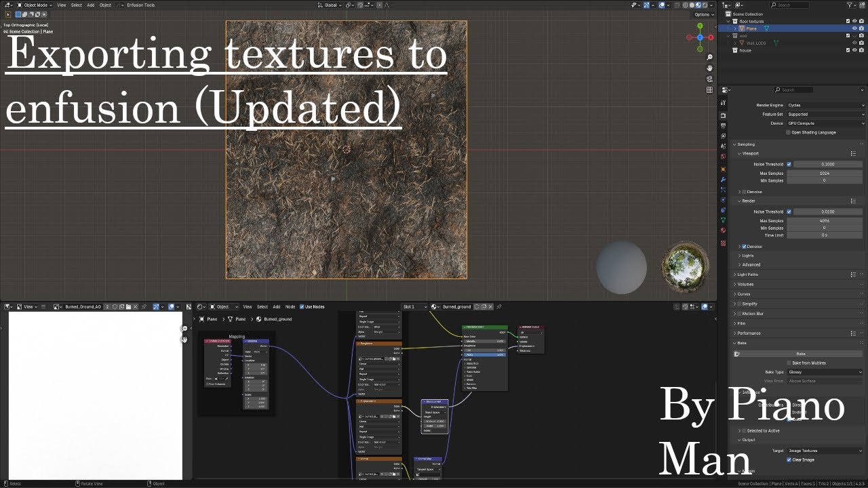Open Viewport sampling presets list icon
The image size is (868, 488).
(853, 154)
